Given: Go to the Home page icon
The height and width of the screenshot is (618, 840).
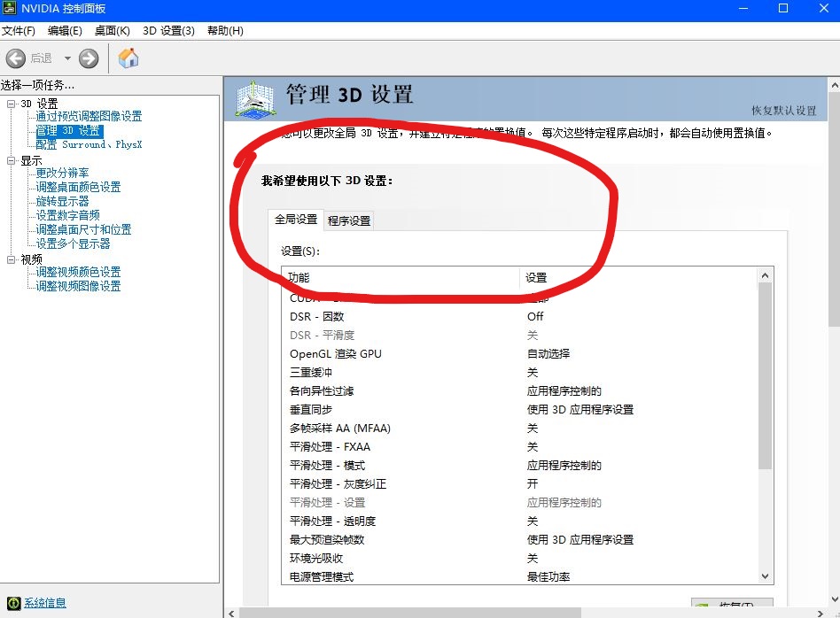Looking at the screenshot, I should [128, 58].
